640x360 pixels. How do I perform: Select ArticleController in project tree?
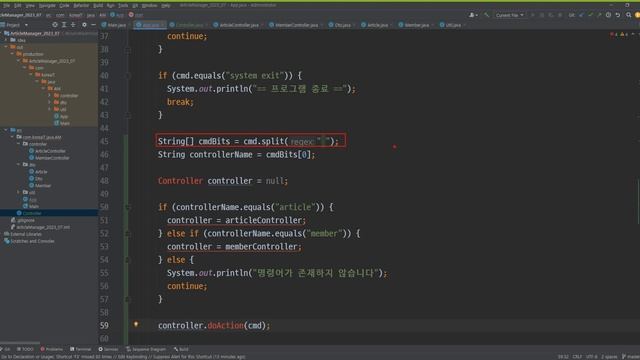47,151
